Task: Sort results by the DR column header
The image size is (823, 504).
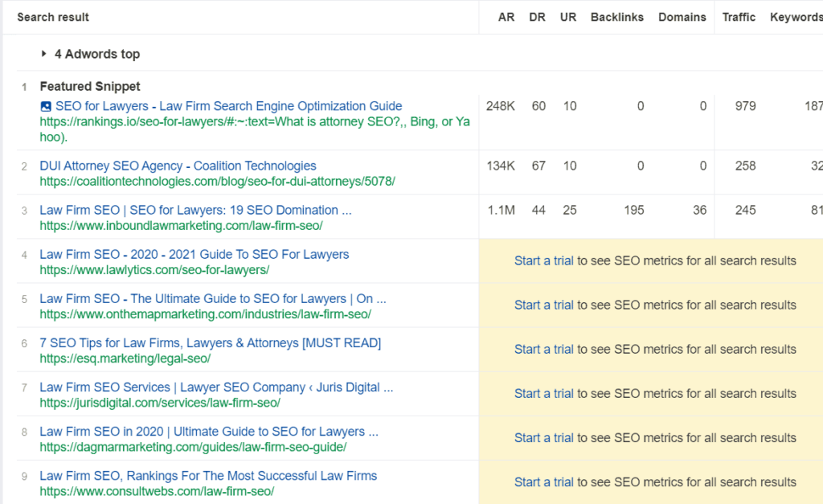Action: pos(537,17)
